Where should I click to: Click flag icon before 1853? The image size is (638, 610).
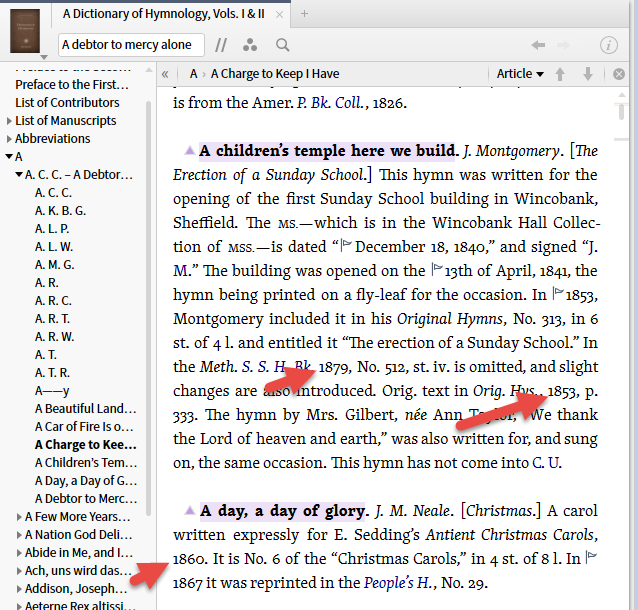pyautogui.click(x=558, y=293)
